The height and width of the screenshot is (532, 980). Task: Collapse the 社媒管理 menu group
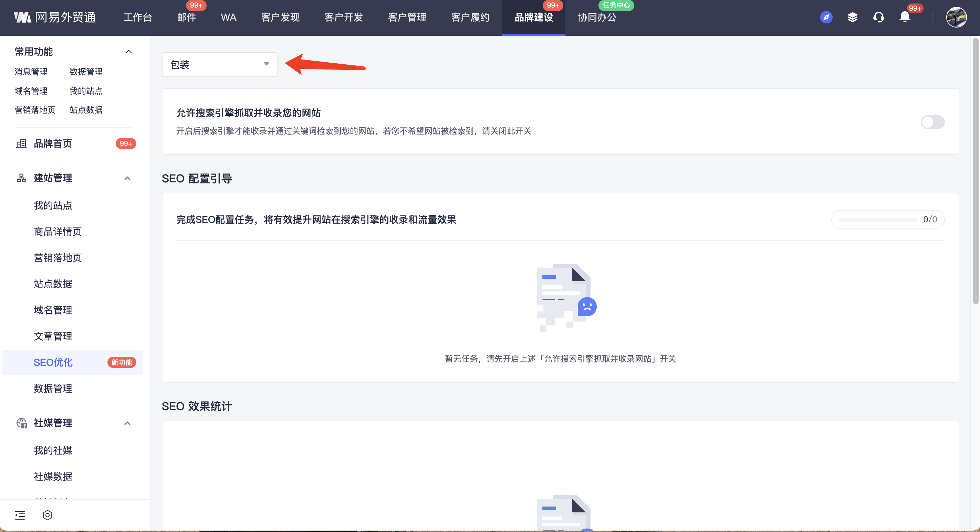tap(127, 423)
